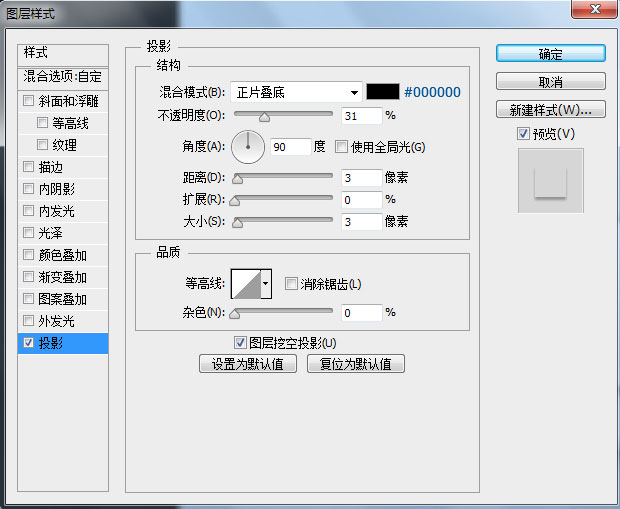Enable the 光泽 checkbox
The width and height of the screenshot is (620, 509).
point(28,232)
